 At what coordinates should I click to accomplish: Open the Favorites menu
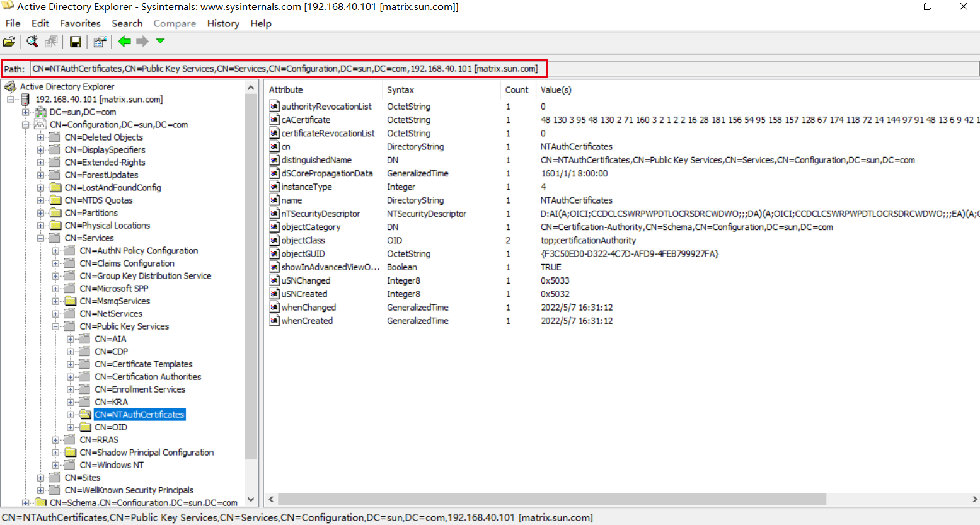[80, 23]
